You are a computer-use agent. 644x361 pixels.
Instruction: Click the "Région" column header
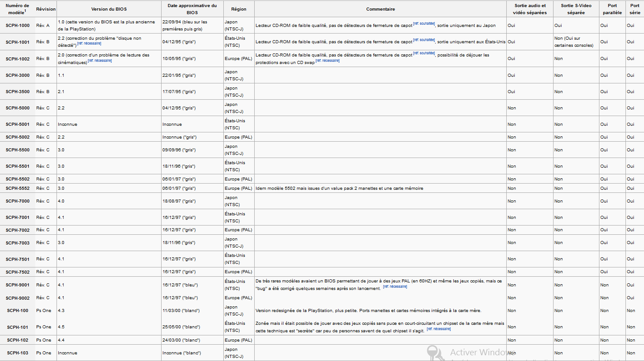[239, 9]
